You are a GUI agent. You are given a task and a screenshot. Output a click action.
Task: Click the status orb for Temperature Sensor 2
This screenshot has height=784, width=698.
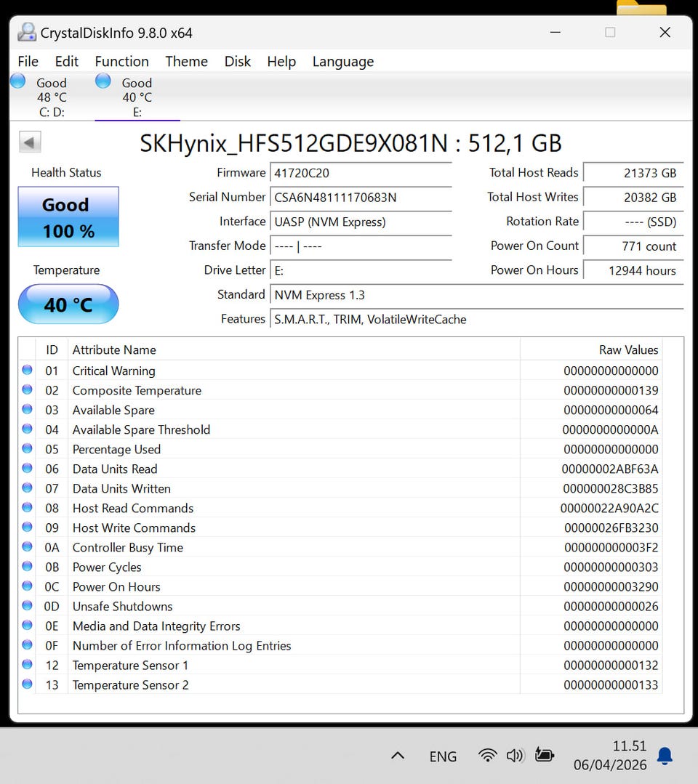[x=27, y=684]
